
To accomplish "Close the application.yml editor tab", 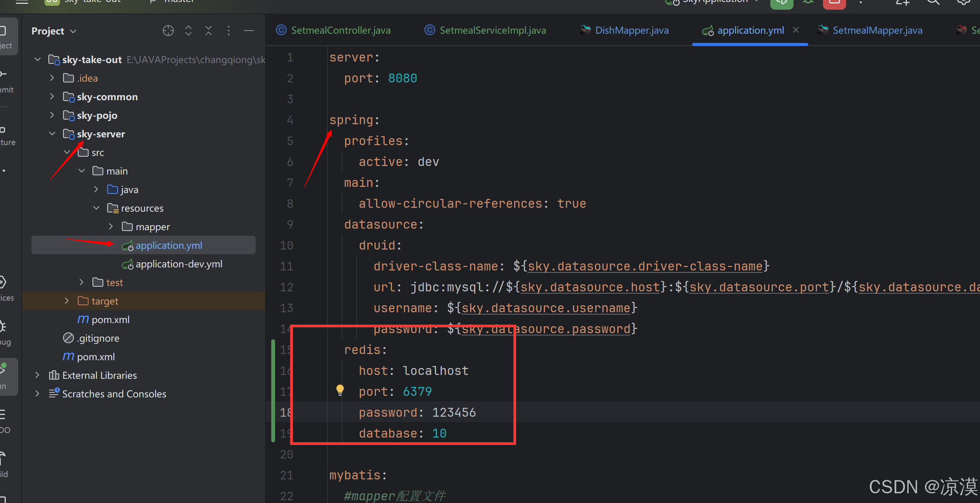I will (x=796, y=30).
